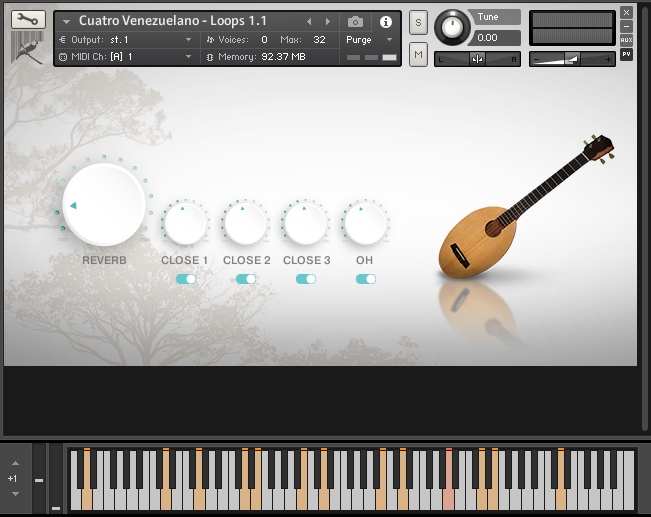The image size is (651, 517).
Task: Expand the instrument name dropdown arrow
Action: [x=66, y=22]
